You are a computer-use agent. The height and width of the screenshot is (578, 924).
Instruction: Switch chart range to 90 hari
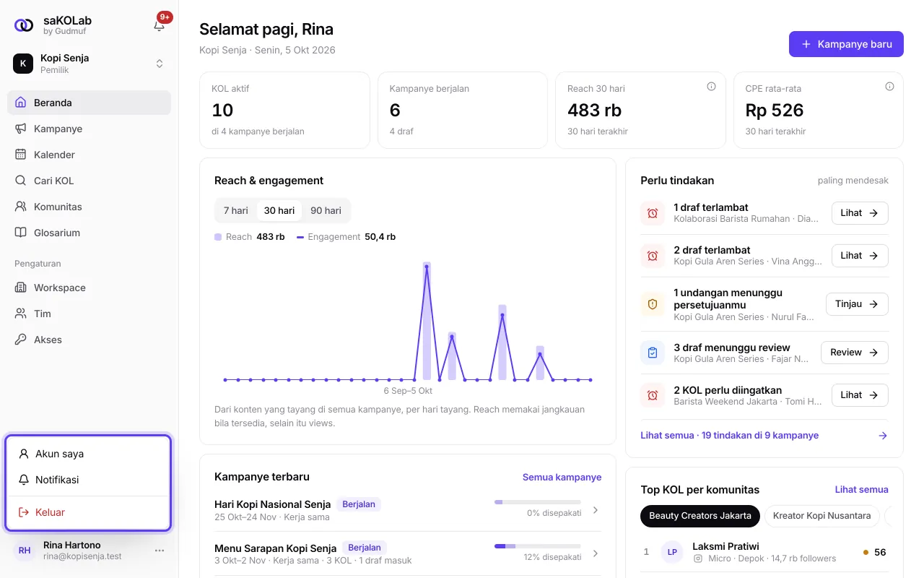click(326, 211)
